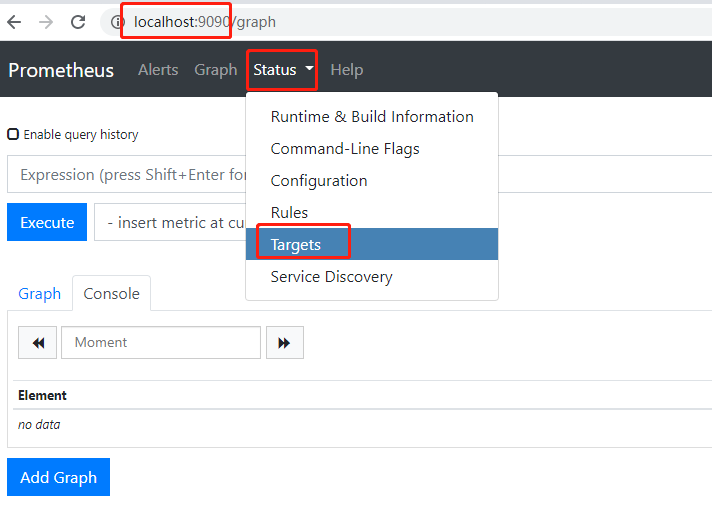The height and width of the screenshot is (507, 712).
Task: Select Runtime & Build Information
Action: click(372, 117)
